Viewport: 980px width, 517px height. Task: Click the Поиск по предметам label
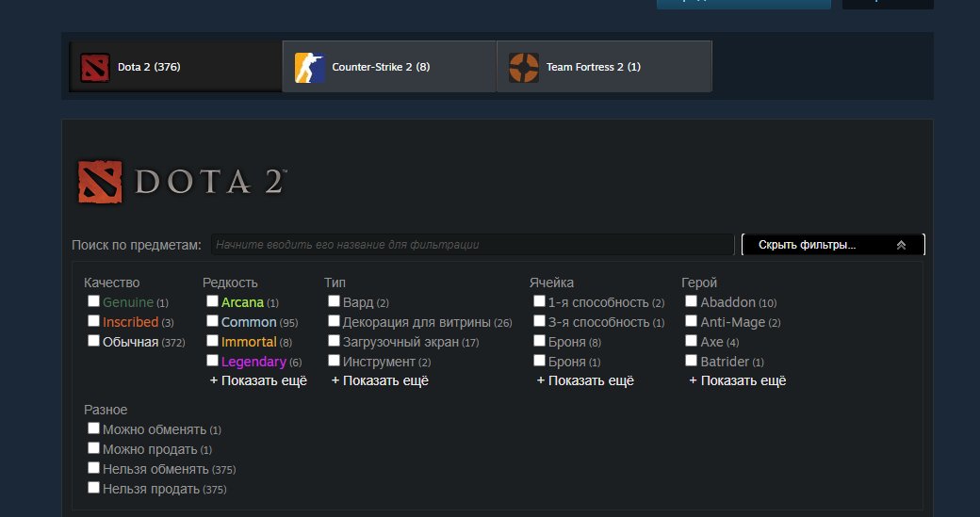(137, 245)
